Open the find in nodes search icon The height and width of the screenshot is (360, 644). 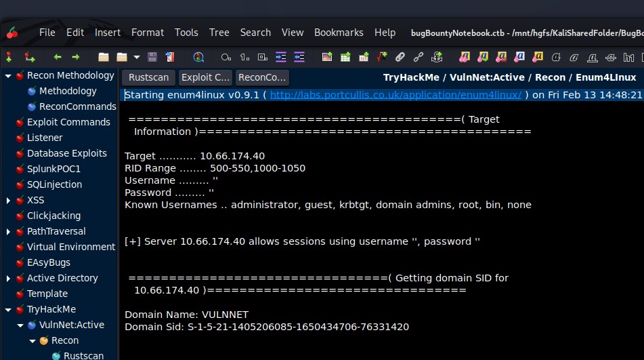[x=198, y=57]
